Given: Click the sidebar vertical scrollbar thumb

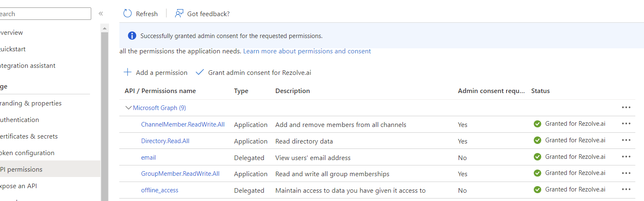Looking at the screenshot, I should pyautogui.click(x=105, y=117).
